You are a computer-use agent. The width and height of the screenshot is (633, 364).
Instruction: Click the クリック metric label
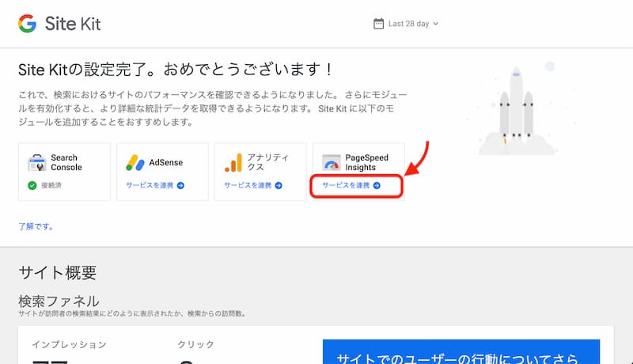pyautogui.click(x=195, y=345)
